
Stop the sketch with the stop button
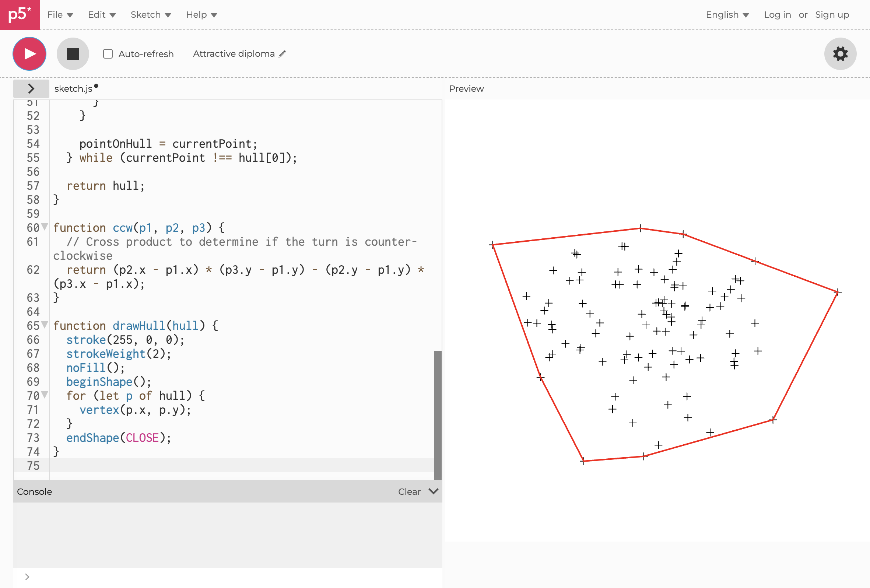tap(73, 54)
